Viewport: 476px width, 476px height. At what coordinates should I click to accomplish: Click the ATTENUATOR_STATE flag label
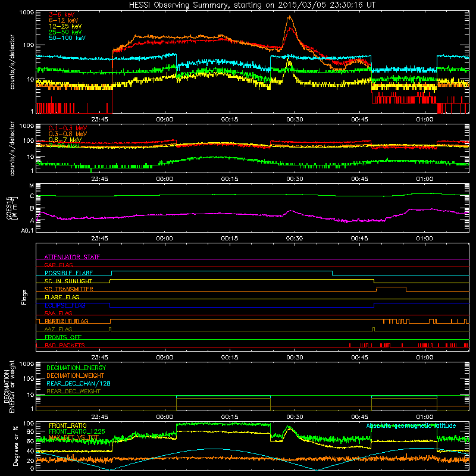tap(72, 257)
